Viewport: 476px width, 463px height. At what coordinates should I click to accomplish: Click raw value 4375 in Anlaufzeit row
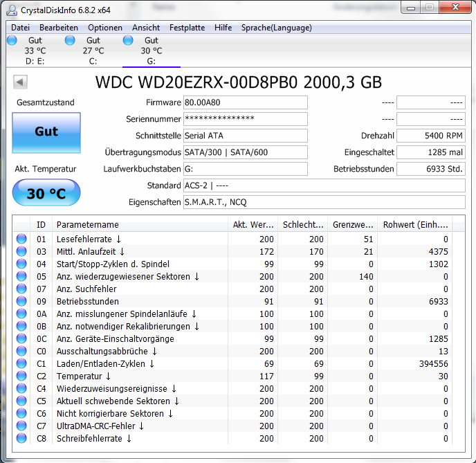point(439,252)
